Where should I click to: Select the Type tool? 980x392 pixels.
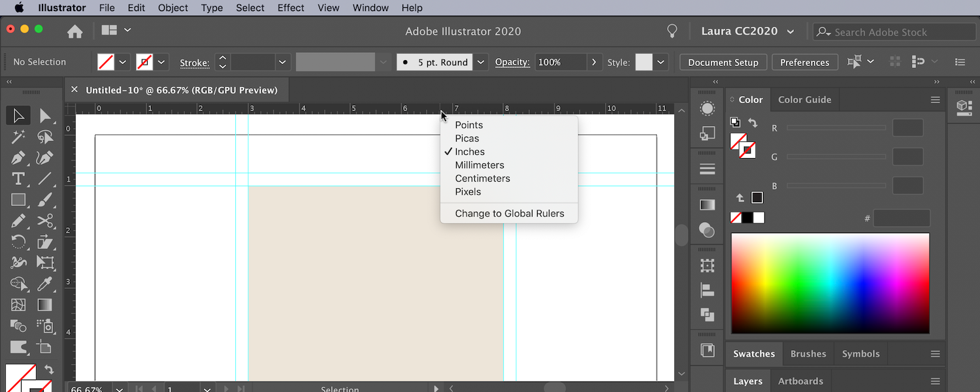pos(18,178)
